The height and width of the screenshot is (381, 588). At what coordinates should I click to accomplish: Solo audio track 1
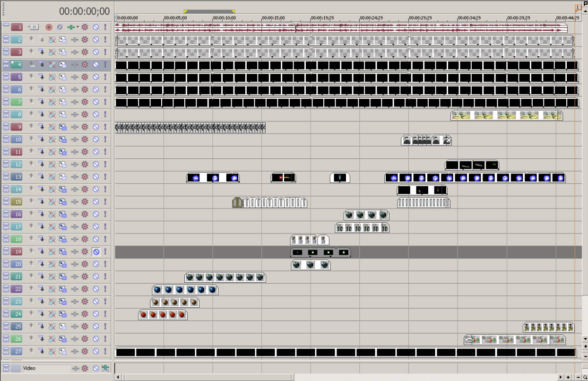pos(105,27)
